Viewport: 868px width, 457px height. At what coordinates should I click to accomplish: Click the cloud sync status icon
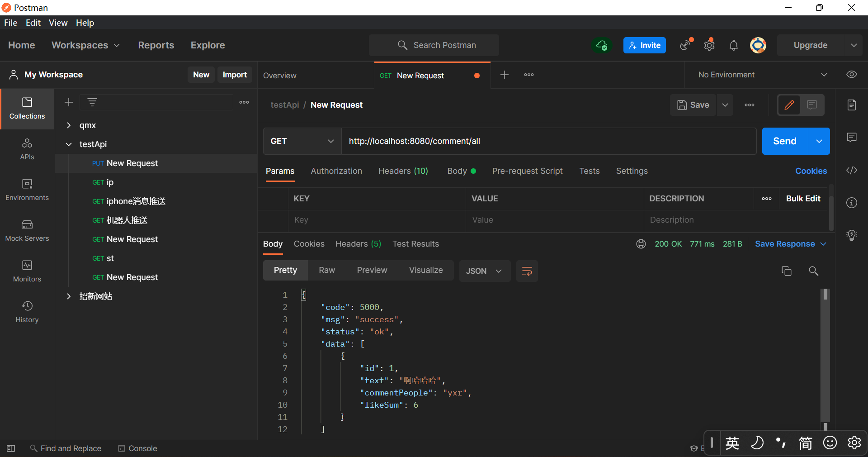601,45
